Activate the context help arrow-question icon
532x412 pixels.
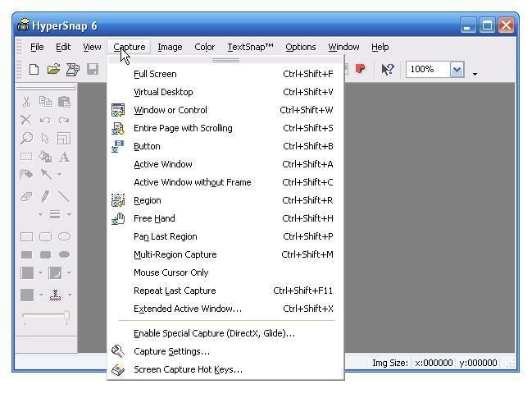[388, 69]
